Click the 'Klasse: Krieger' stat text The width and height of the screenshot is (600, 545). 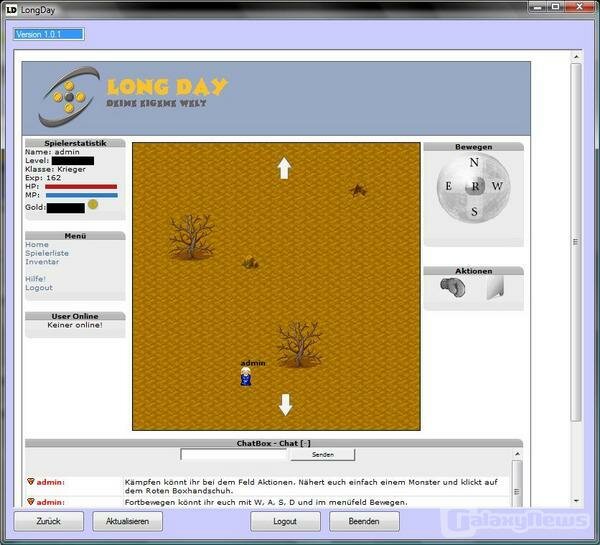click(x=55, y=169)
